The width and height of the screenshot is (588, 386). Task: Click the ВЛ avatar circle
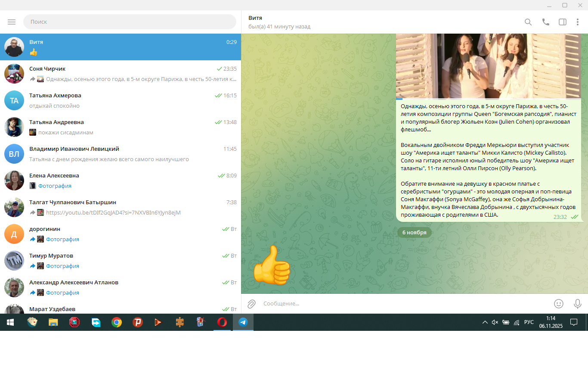click(14, 154)
